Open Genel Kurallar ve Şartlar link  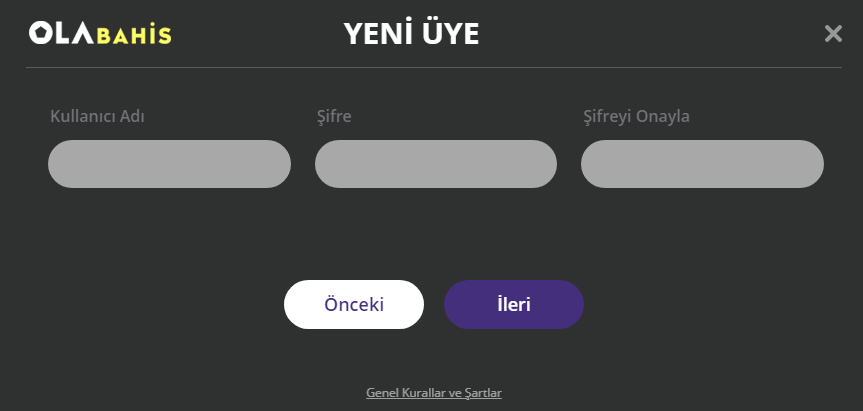tap(434, 393)
